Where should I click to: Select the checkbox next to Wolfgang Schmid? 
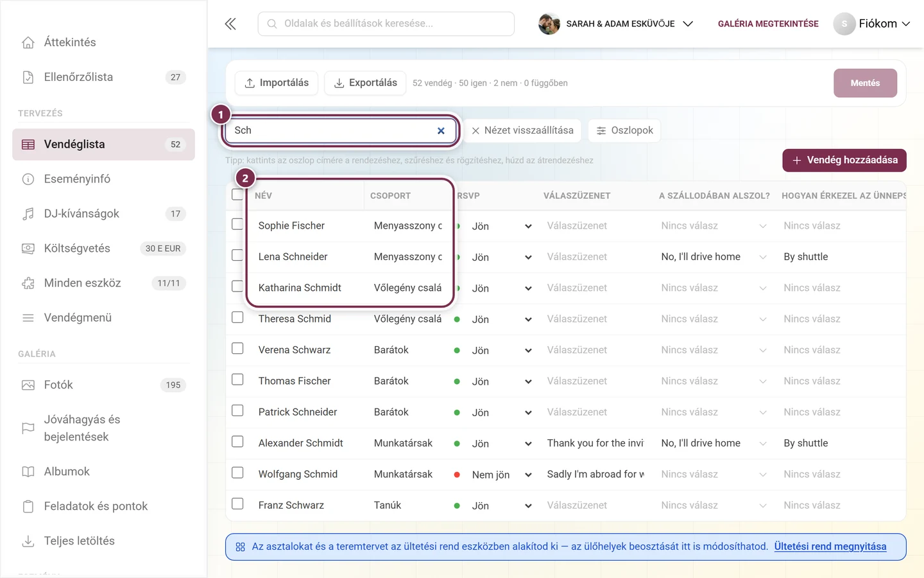(237, 473)
